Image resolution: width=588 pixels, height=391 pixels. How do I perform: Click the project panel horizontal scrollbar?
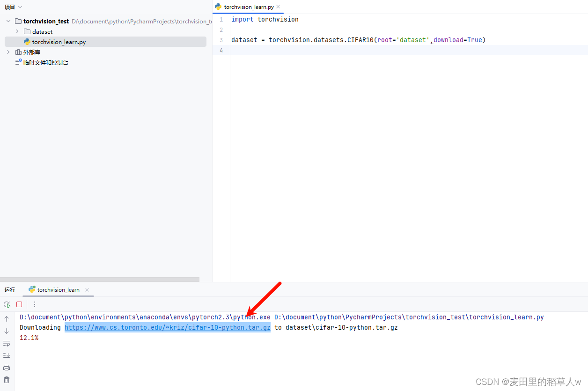(x=100, y=280)
